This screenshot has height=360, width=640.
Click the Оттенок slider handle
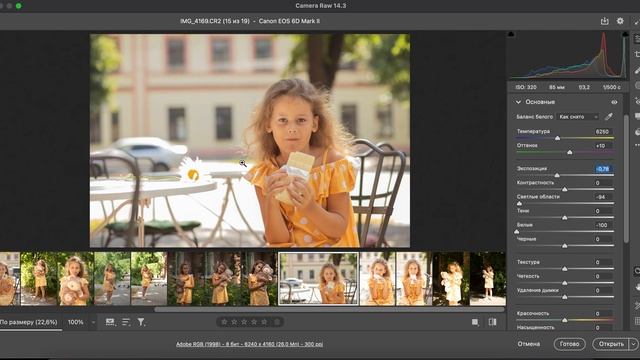tap(570, 152)
